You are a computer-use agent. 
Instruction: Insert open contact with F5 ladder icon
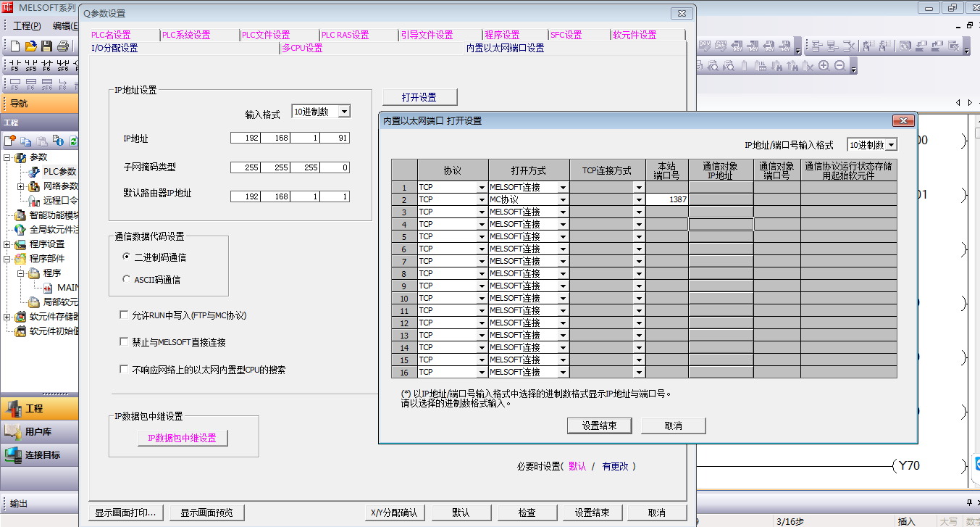point(14,66)
